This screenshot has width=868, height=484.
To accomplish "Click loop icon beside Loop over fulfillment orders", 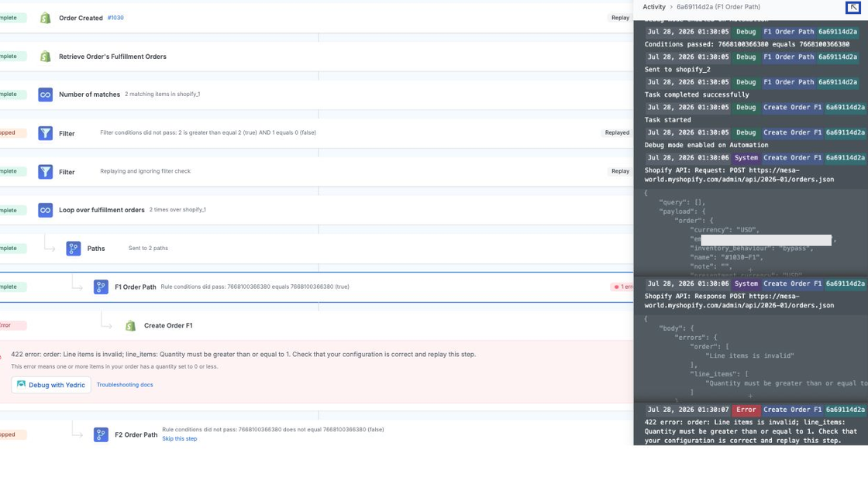I will (46, 210).
